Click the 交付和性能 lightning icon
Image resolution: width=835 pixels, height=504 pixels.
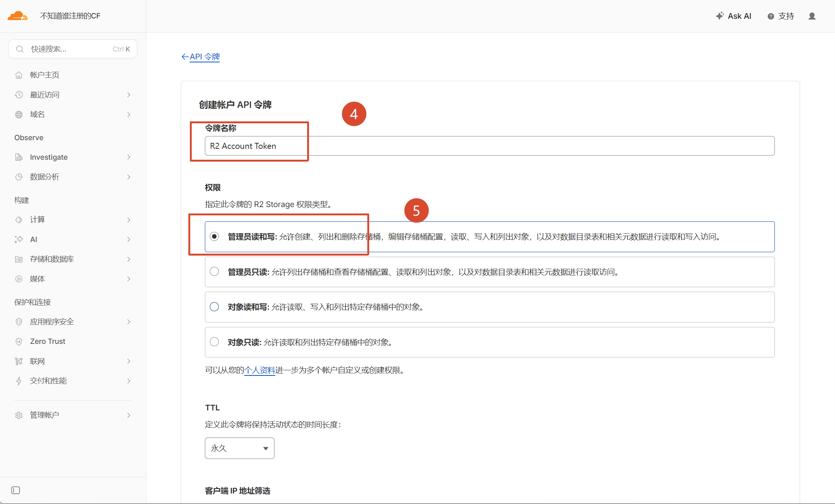[x=19, y=381]
